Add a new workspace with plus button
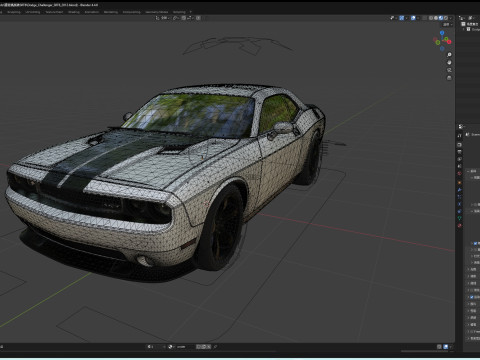The width and height of the screenshot is (480, 360). (191, 12)
